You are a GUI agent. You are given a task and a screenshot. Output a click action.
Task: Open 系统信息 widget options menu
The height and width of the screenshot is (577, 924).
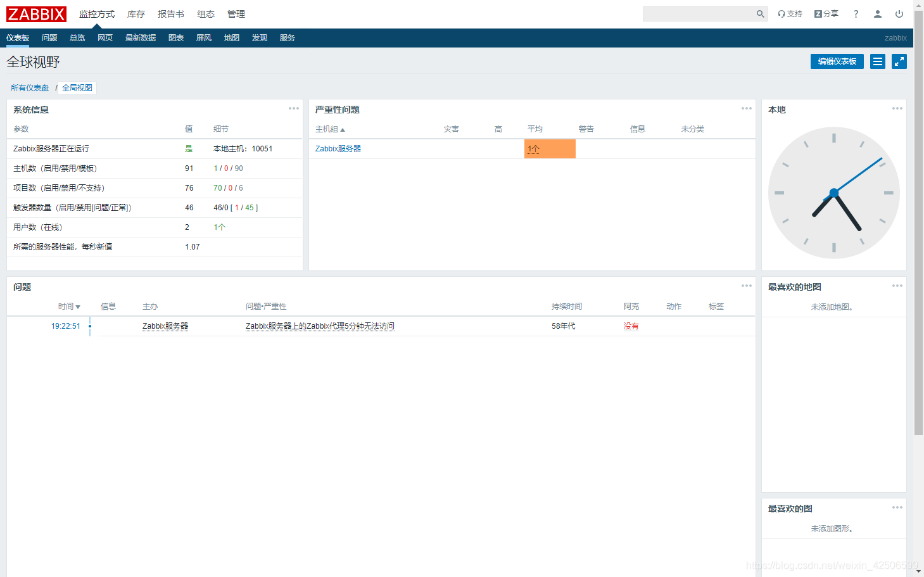coord(294,108)
